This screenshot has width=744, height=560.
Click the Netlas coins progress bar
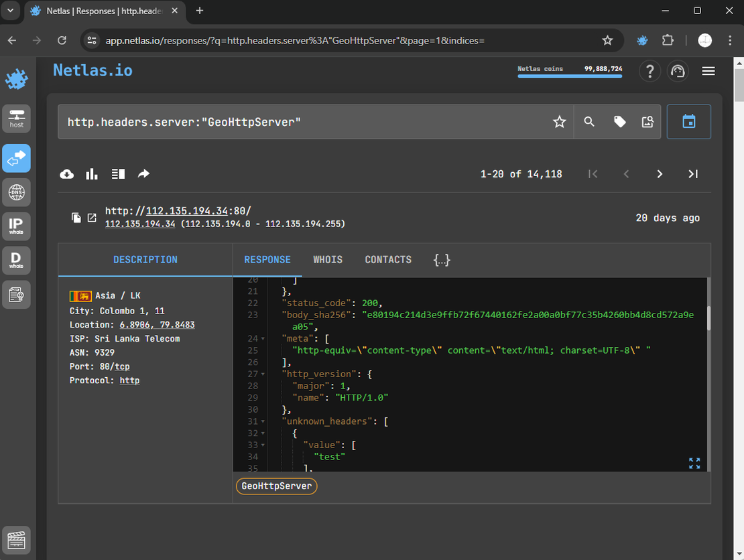(570, 76)
